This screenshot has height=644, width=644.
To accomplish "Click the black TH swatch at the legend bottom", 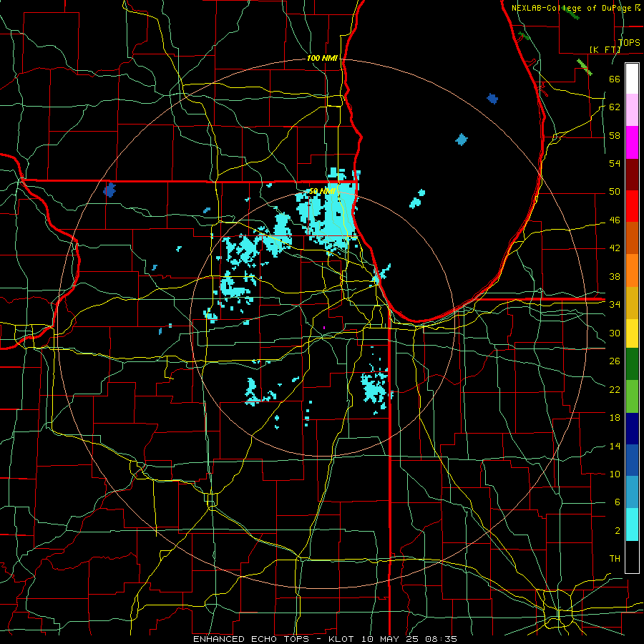I will [x=632, y=557].
